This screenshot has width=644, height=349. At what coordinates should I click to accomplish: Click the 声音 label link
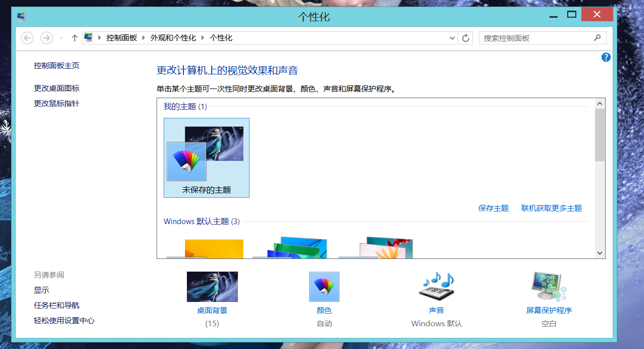436,311
